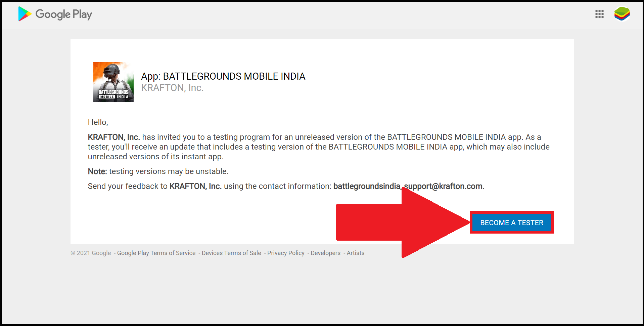Open the Devices Terms of Sale link
The image size is (644, 326).
[231, 253]
